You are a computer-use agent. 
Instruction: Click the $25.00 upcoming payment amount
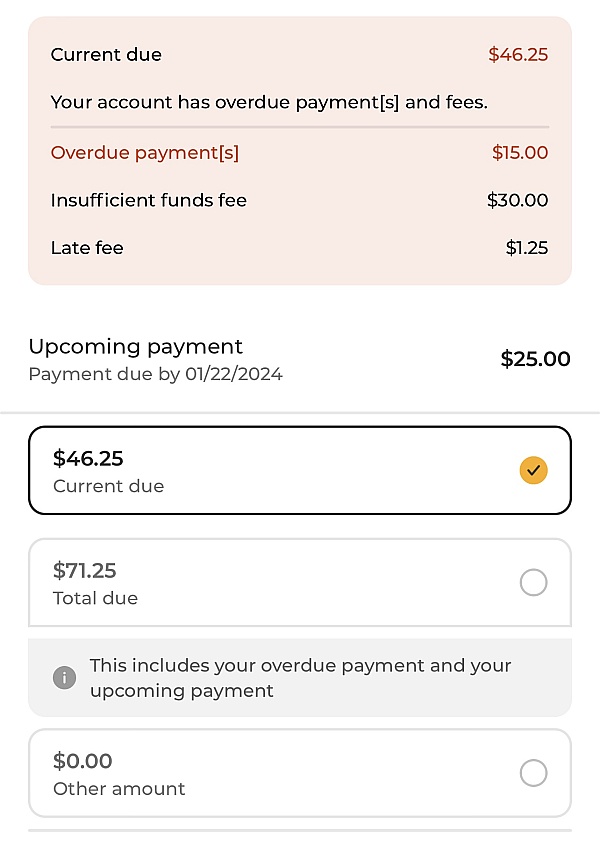coord(535,359)
